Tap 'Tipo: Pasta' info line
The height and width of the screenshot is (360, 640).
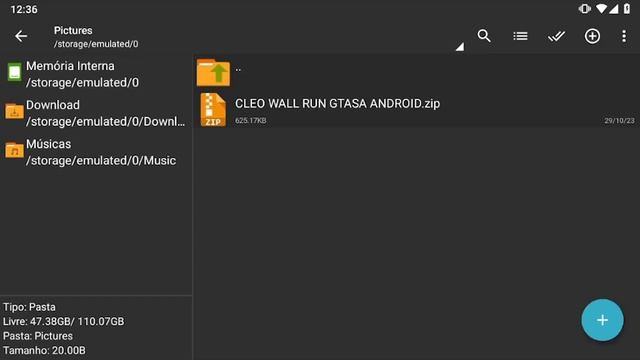pos(29,307)
